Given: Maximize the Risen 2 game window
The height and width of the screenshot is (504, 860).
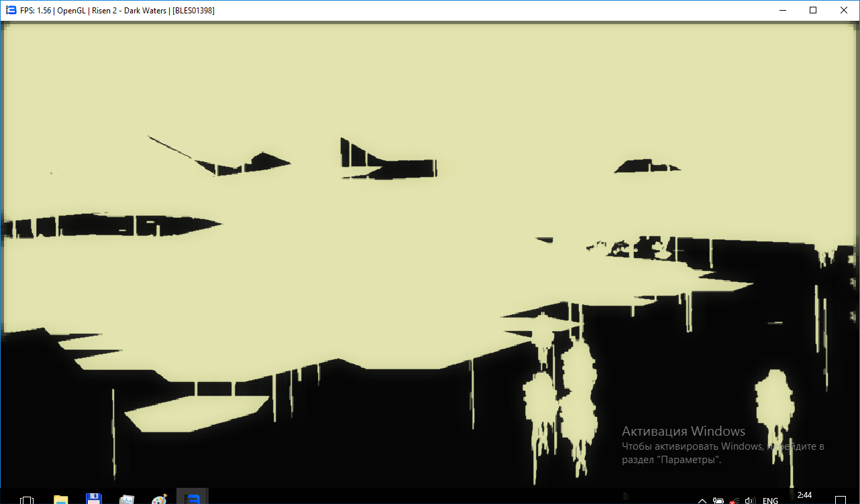Looking at the screenshot, I should coord(813,10).
